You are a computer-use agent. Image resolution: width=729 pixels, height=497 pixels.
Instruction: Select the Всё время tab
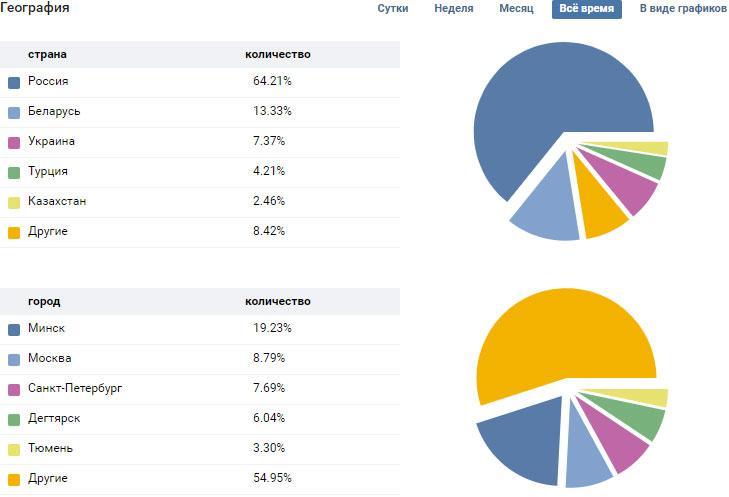point(586,9)
